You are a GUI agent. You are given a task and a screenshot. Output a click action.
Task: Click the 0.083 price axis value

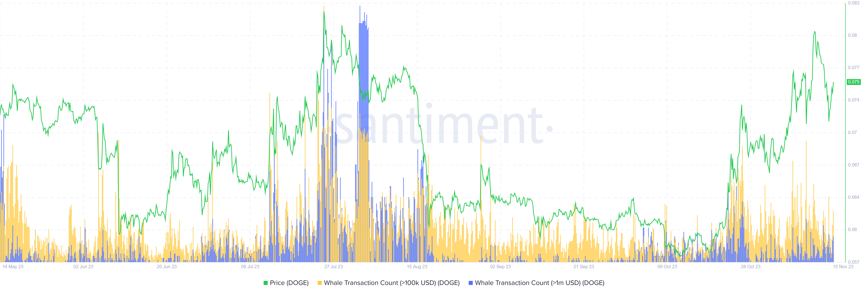coord(854,3)
